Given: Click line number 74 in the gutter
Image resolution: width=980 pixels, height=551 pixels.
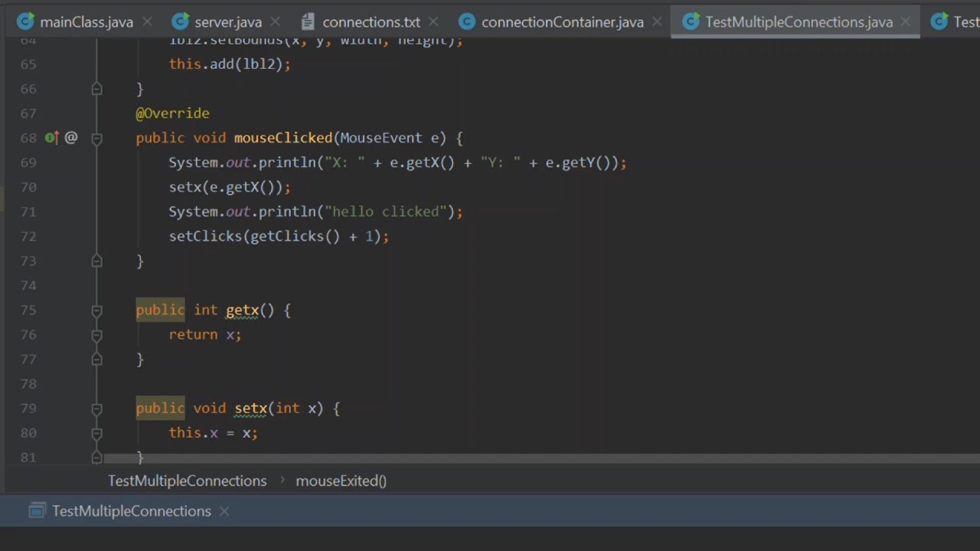Looking at the screenshot, I should click(28, 285).
